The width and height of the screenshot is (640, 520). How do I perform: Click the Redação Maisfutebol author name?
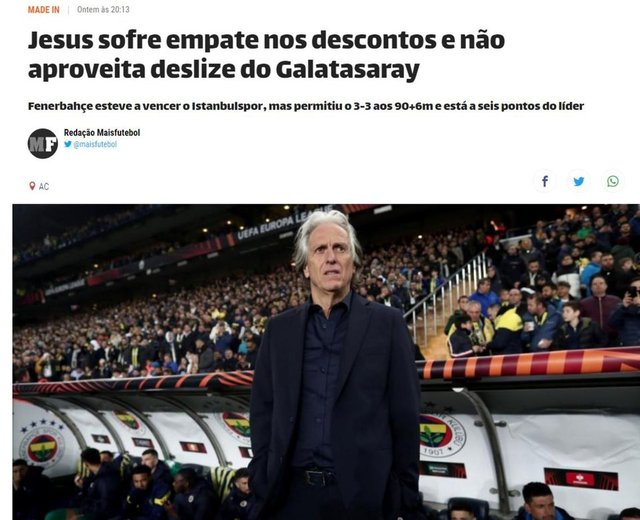pos(102,132)
